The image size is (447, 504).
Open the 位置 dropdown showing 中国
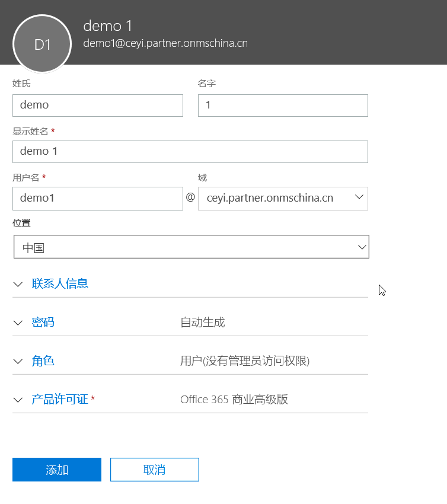[191, 247]
